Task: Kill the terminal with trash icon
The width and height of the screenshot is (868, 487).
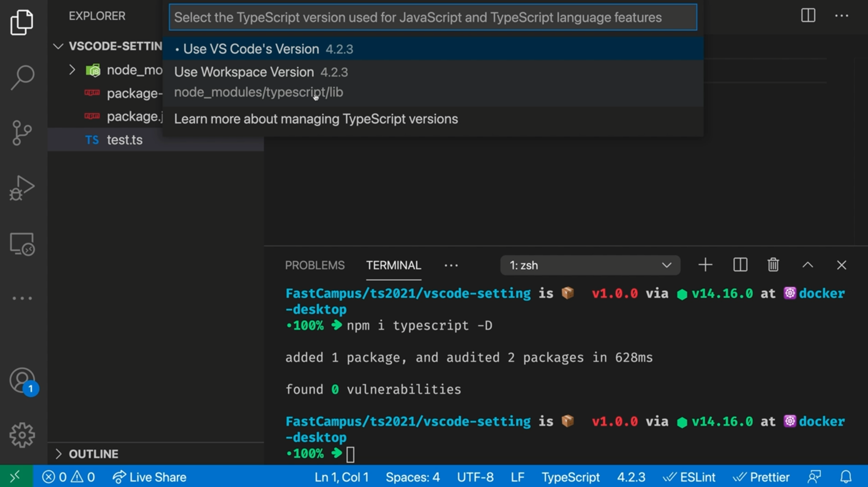Action: click(x=773, y=265)
